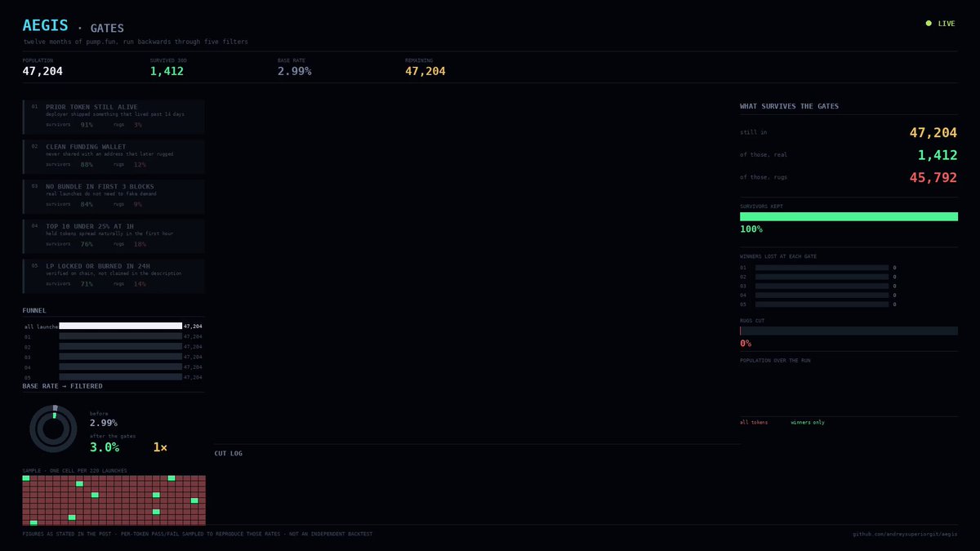This screenshot has height=551, width=980.
Task: Click the white 'all launches' funnel bar
Action: (121, 326)
